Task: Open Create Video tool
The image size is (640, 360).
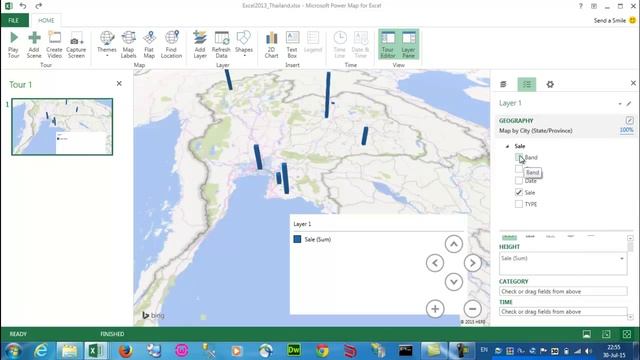Action: (x=54, y=44)
